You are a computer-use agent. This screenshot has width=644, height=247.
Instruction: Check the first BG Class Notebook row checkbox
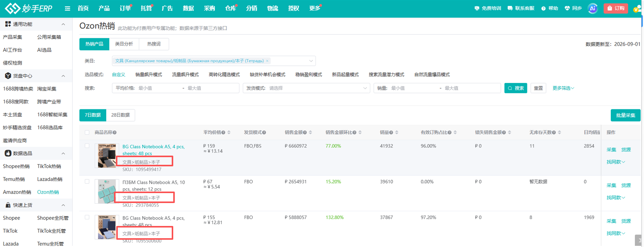pyautogui.click(x=87, y=146)
